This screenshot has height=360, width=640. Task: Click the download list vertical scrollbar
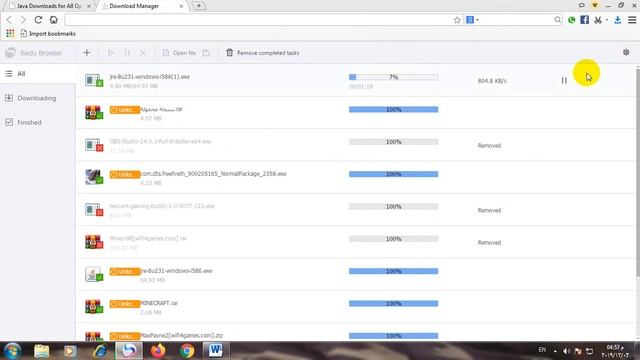click(x=638, y=173)
